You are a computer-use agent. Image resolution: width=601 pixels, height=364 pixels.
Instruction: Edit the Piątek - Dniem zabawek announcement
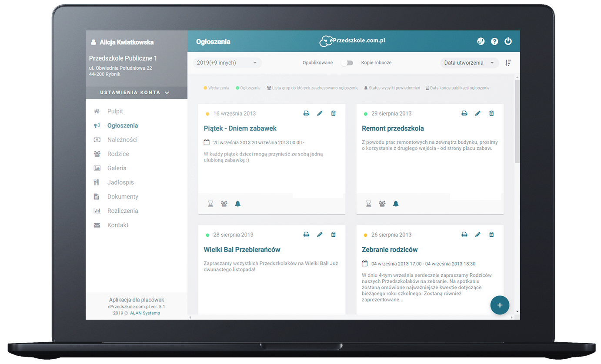(x=320, y=113)
